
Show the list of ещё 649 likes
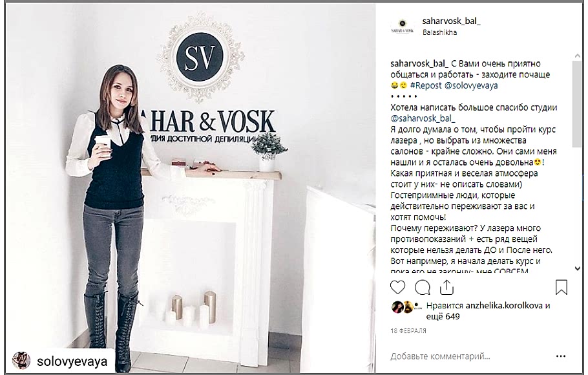coord(443,316)
